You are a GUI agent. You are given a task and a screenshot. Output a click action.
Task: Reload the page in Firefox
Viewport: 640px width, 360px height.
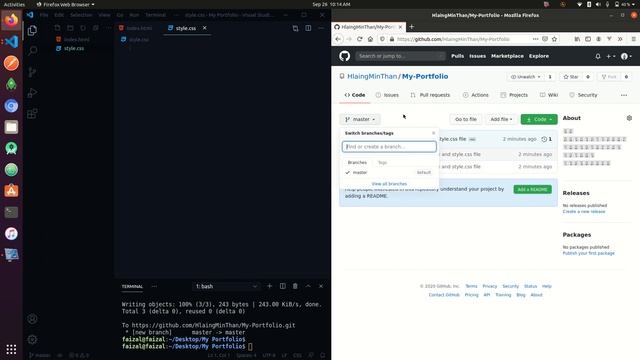(x=360, y=39)
